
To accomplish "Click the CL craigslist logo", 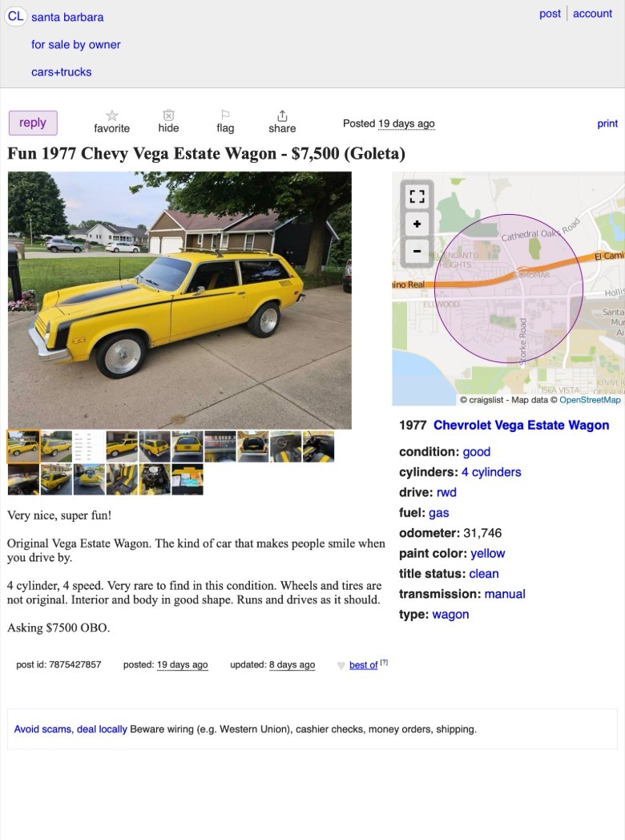I will 15,16.
